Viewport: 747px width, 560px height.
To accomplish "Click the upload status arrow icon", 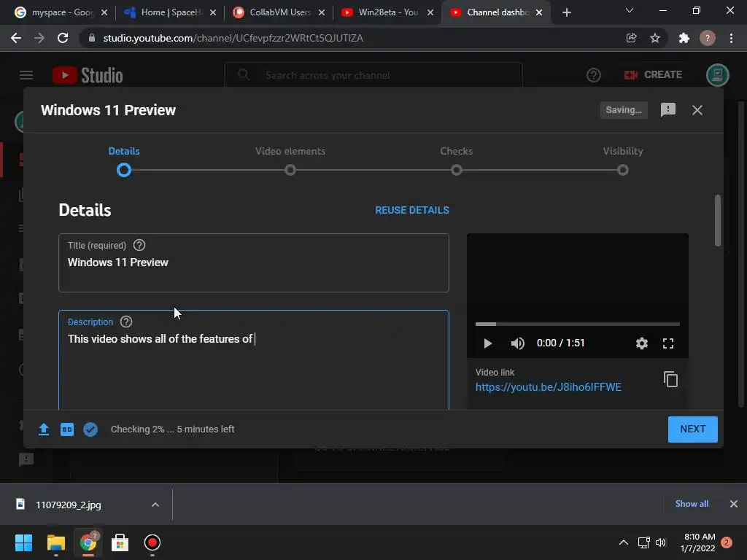I will [43, 429].
